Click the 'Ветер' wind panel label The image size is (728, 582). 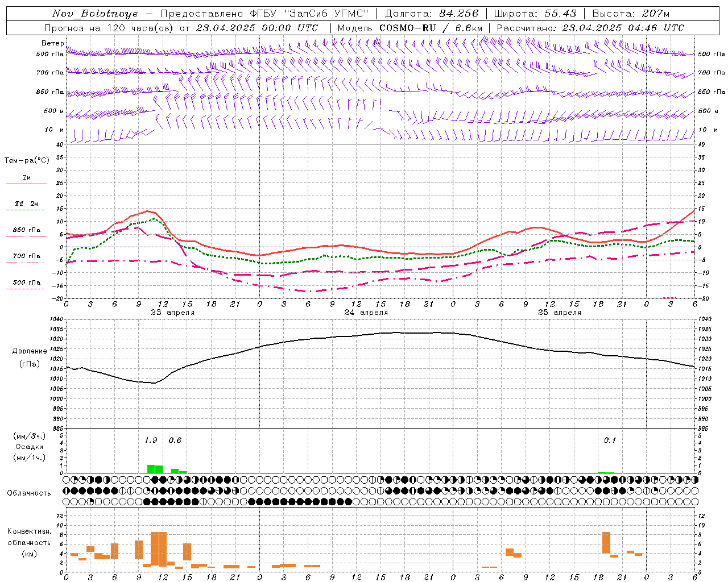tap(53, 43)
